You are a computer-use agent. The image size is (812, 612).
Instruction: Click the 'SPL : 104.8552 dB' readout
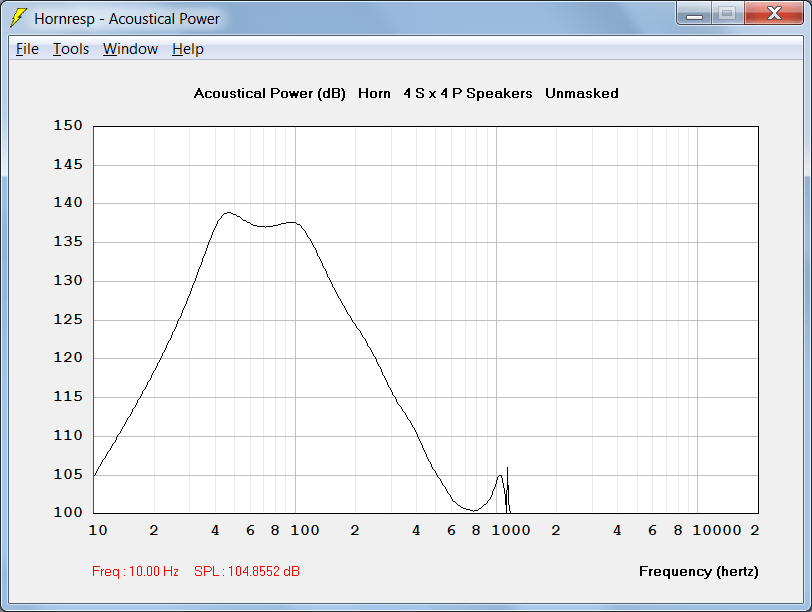[246, 571]
